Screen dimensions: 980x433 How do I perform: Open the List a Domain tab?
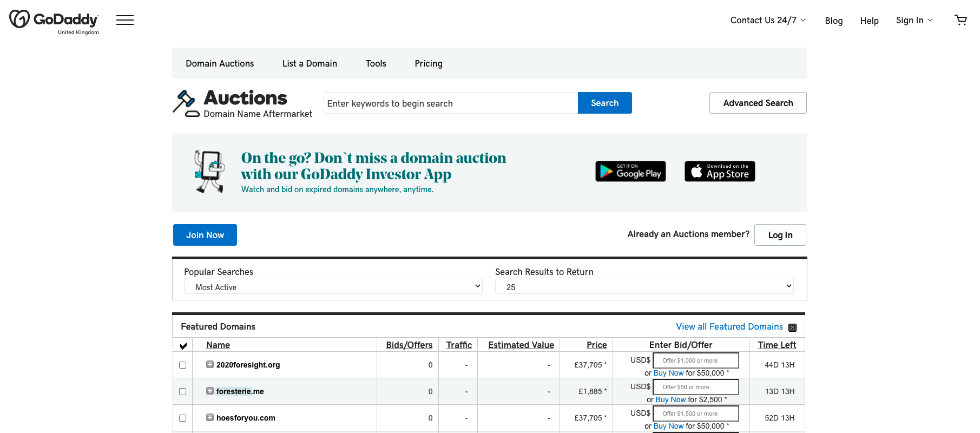310,63
